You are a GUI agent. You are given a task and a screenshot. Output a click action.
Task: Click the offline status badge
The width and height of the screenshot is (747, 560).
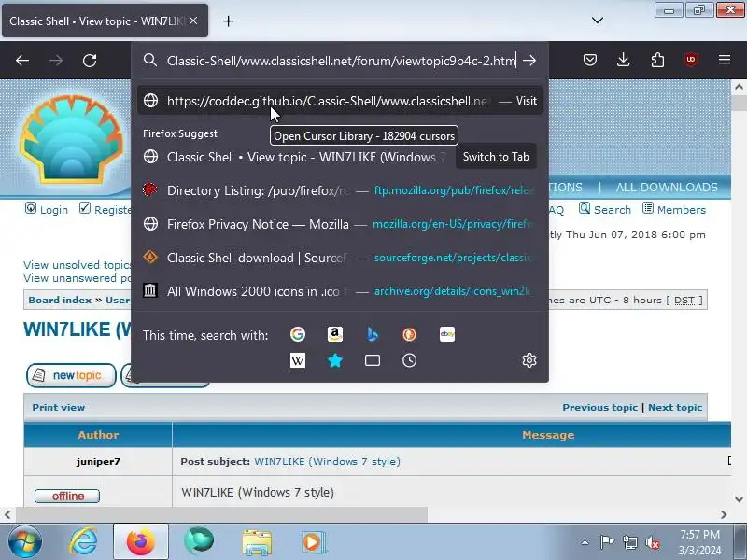67,496
